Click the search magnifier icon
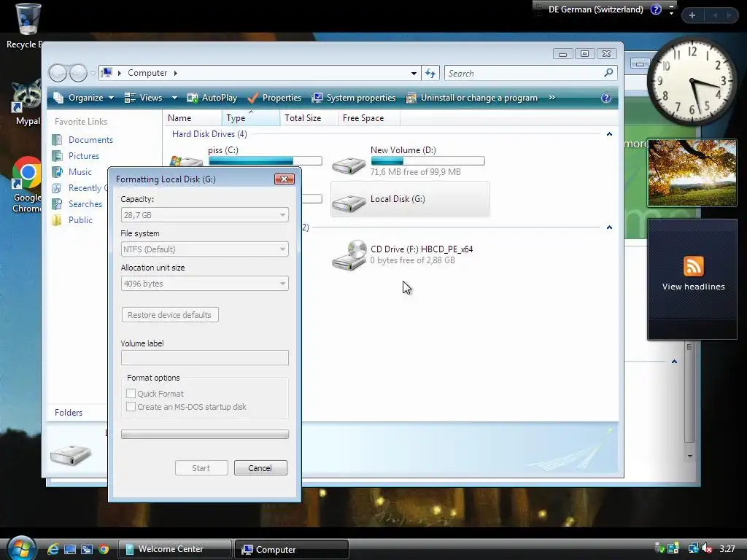 [x=608, y=73]
